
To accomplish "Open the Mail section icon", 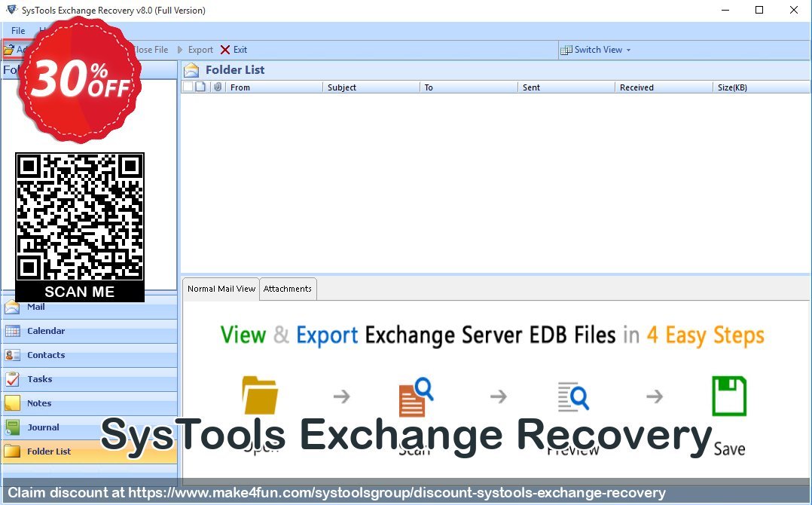I will 12,307.
